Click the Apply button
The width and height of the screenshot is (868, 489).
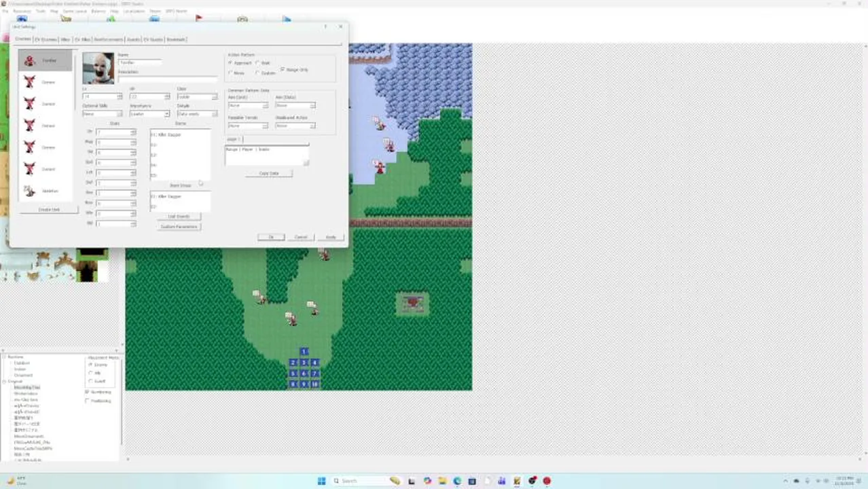coord(331,237)
